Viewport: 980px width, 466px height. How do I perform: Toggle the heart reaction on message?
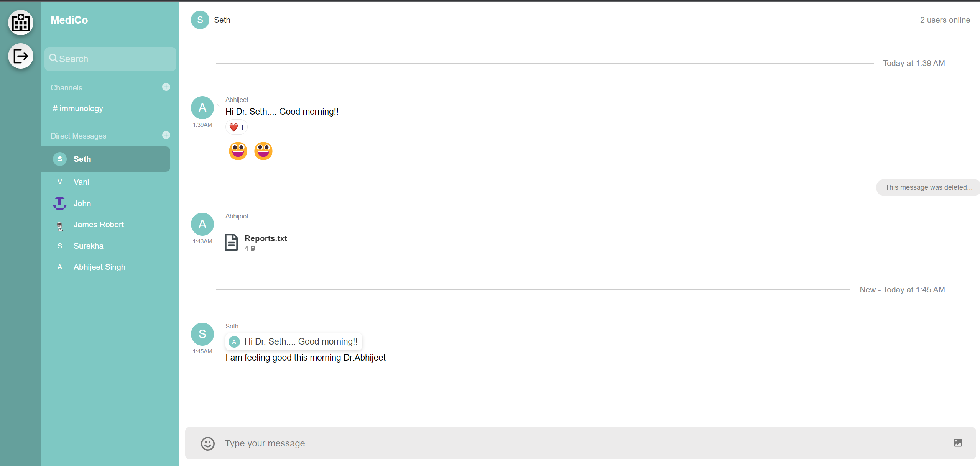click(236, 127)
